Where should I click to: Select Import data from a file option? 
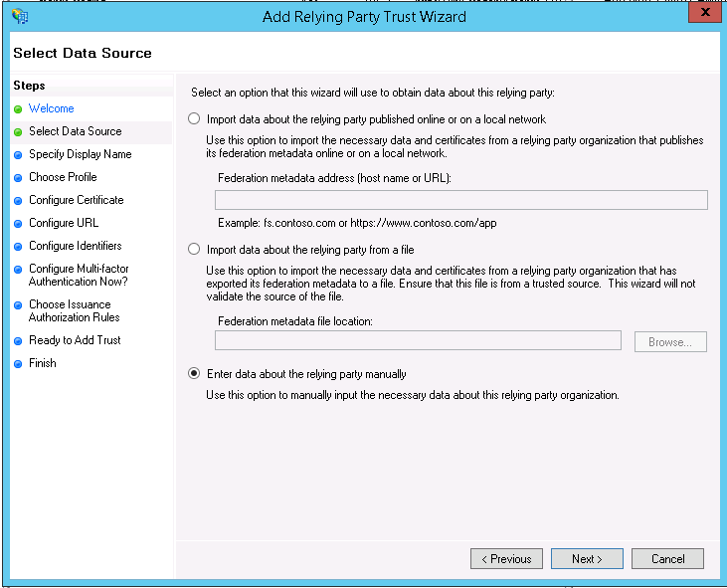(x=194, y=249)
